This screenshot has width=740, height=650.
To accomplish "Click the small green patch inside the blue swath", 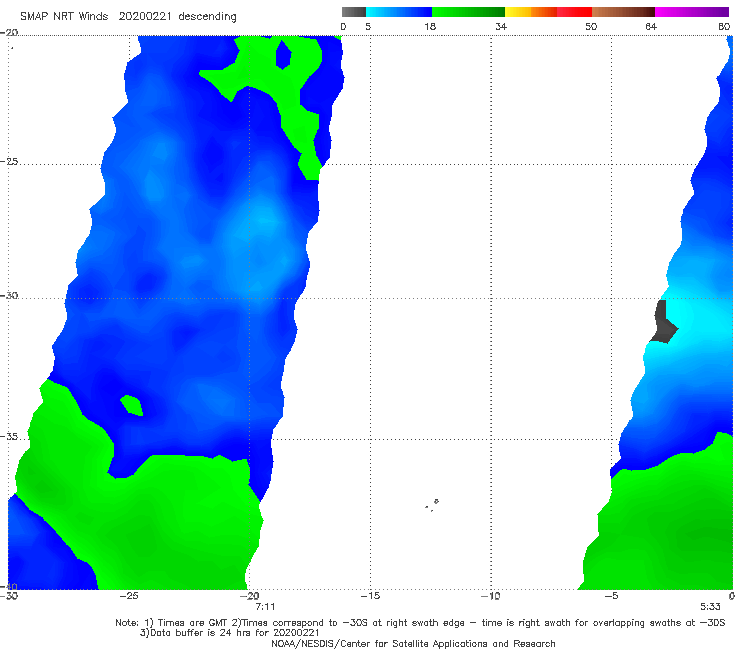I will (132, 405).
